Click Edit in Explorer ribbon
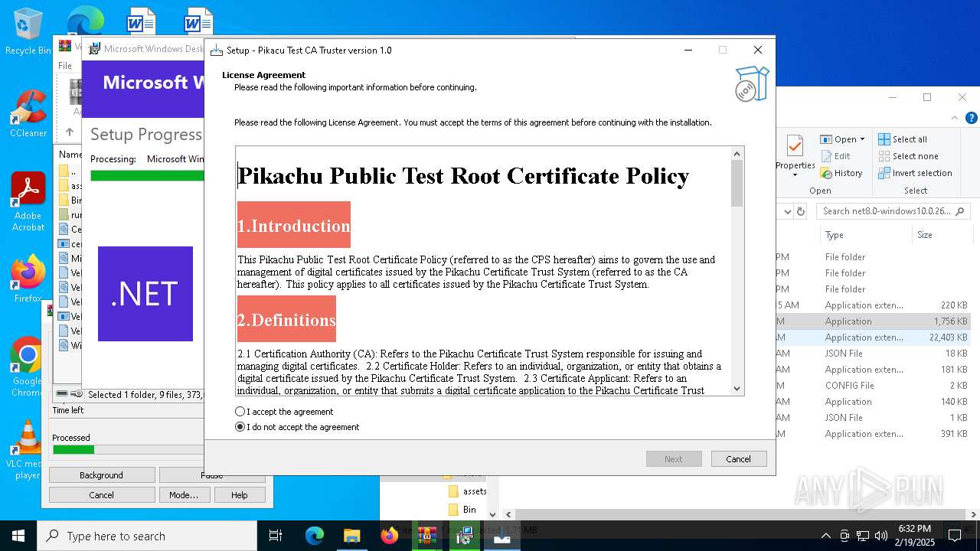Screen dimensions: 980x551 tap(835, 156)
